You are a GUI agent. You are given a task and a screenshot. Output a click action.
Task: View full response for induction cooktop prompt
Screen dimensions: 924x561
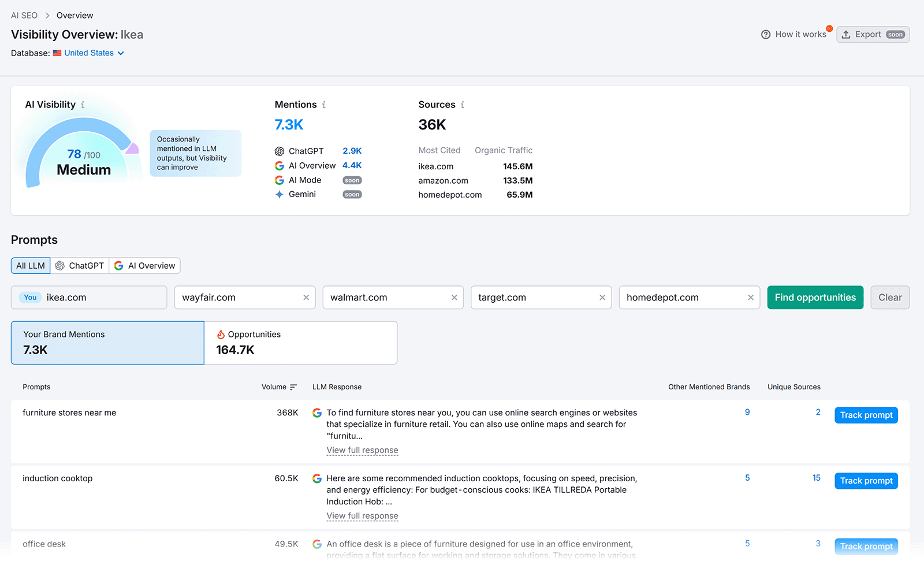362,515
